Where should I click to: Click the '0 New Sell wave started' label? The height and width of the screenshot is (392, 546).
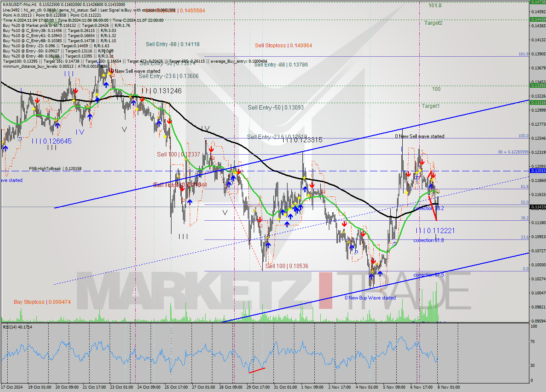click(x=419, y=136)
